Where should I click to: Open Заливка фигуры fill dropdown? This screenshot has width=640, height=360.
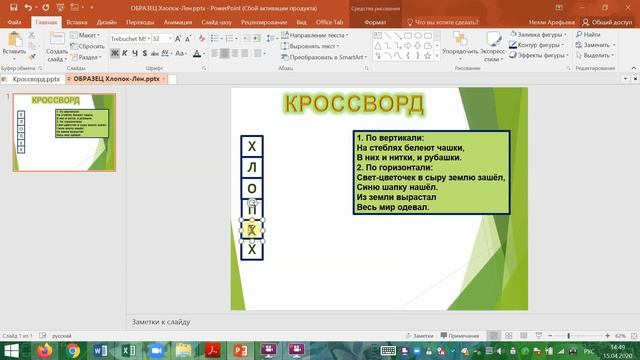point(538,34)
